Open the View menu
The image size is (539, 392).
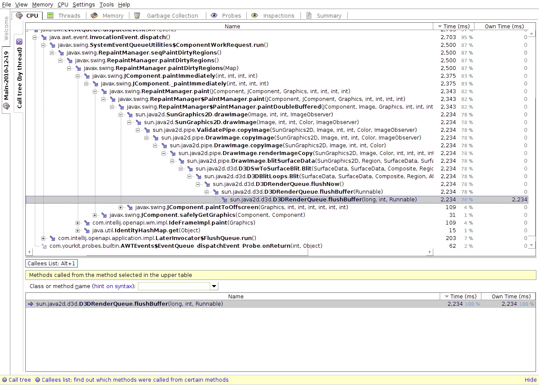point(21,4)
